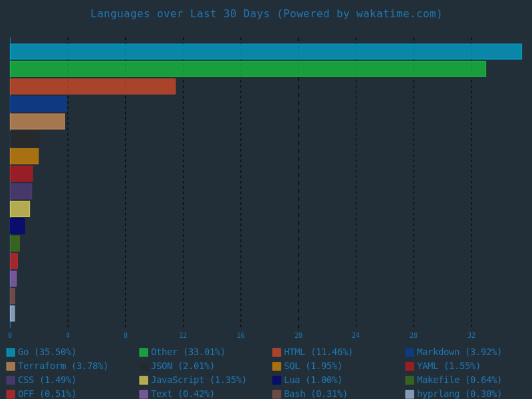This screenshot has height=399, width=532.
Task: Click the HTML legend color swatch
Action: pos(277,352)
